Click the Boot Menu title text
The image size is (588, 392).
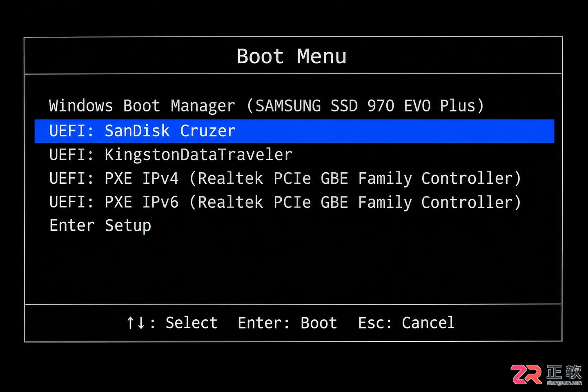292,56
